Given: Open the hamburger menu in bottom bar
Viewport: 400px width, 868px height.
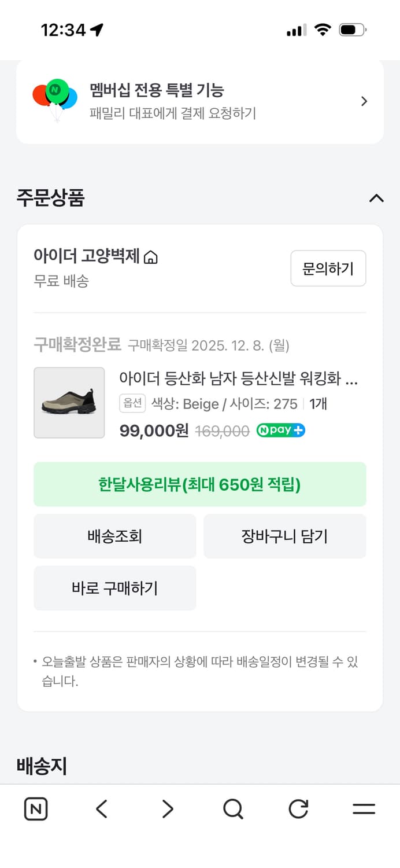Looking at the screenshot, I should point(365,810).
